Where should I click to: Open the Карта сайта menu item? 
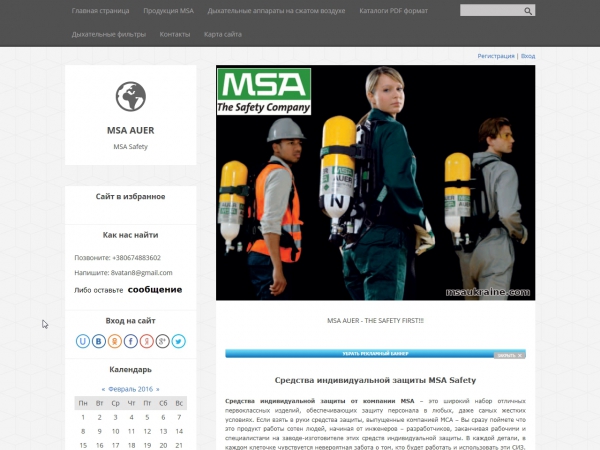click(x=223, y=34)
